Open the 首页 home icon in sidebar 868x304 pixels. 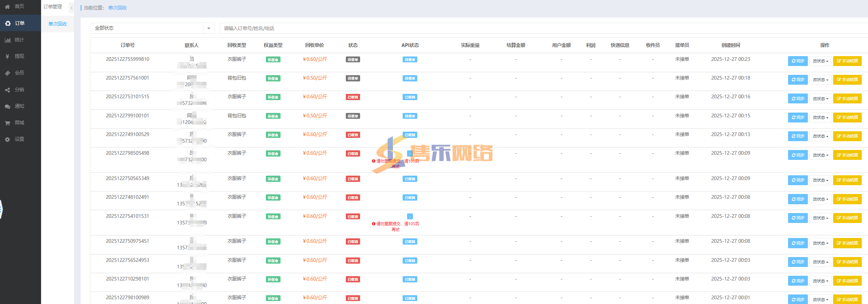[7, 7]
